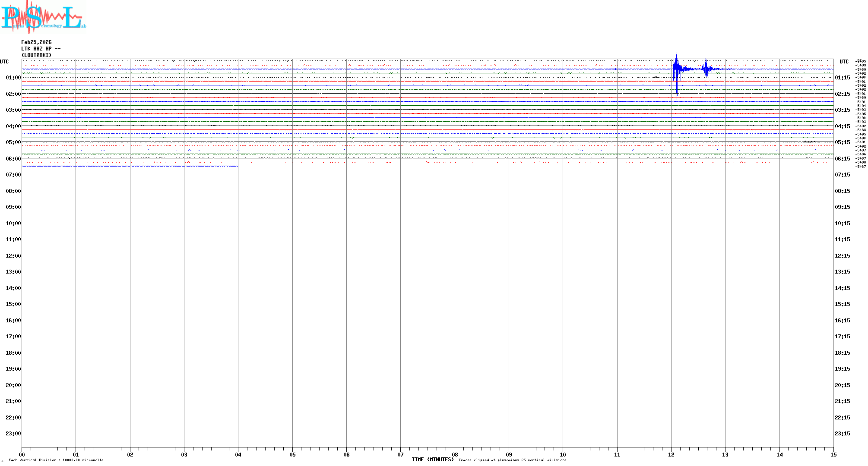
Task: Click the 06:00 hour label on left
Action: click(x=13, y=159)
